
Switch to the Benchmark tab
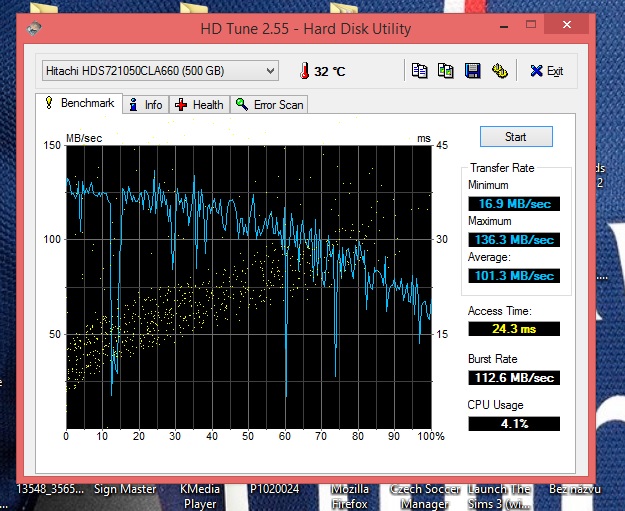click(x=79, y=104)
